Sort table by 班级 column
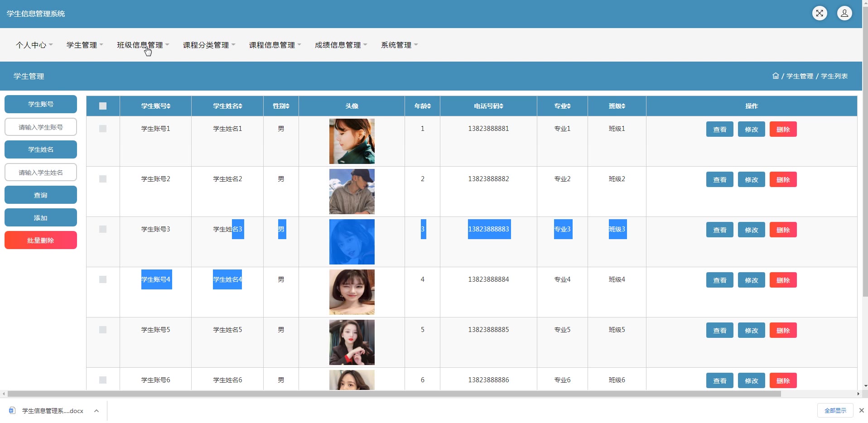The width and height of the screenshot is (868, 423). coord(617,106)
